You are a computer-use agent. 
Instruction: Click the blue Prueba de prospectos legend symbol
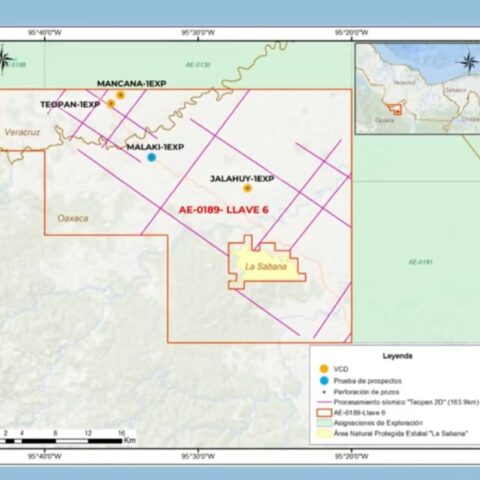(324, 381)
